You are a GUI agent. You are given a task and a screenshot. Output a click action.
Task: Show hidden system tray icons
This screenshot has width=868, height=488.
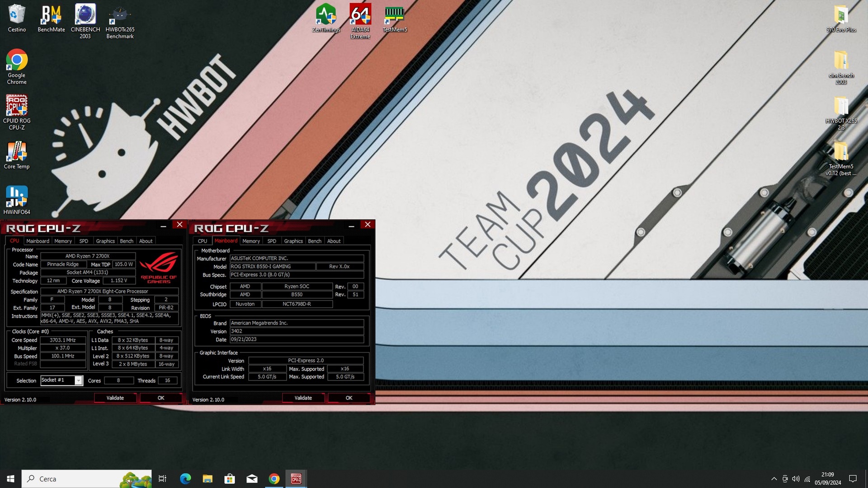[x=774, y=479]
